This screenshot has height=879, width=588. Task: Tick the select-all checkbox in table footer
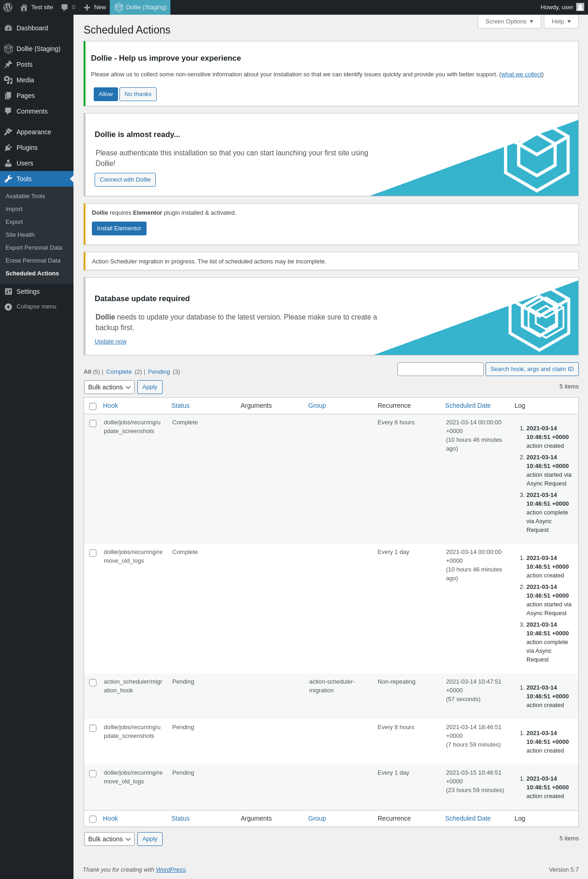(x=93, y=819)
